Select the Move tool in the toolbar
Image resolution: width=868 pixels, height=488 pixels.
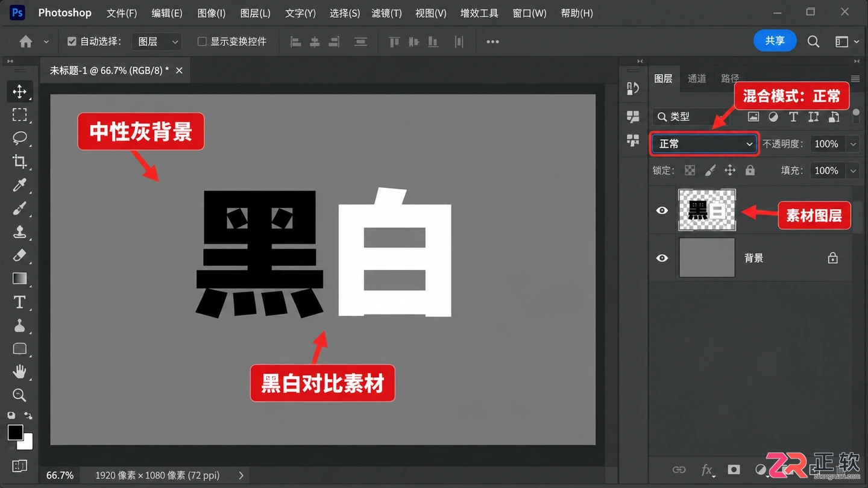tap(19, 92)
